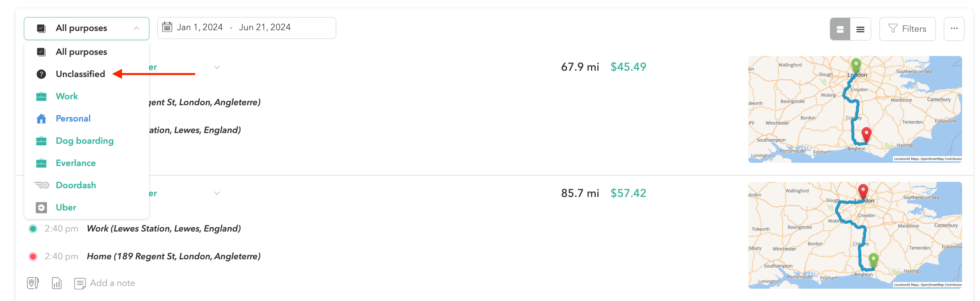The width and height of the screenshot is (980, 301).
Task: Click the note icon beside Add a note
Action: click(80, 284)
